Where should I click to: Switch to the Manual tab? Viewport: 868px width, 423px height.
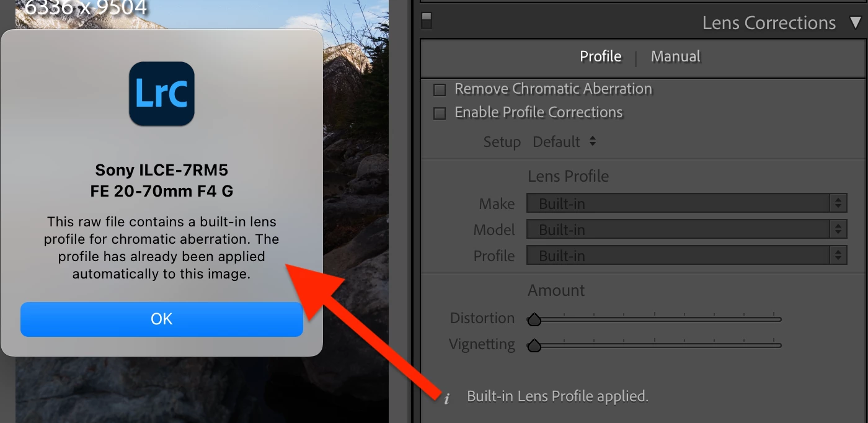675,56
